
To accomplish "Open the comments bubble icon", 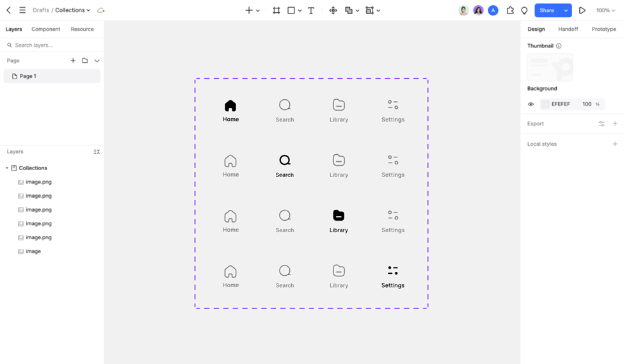I will (524, 10).
